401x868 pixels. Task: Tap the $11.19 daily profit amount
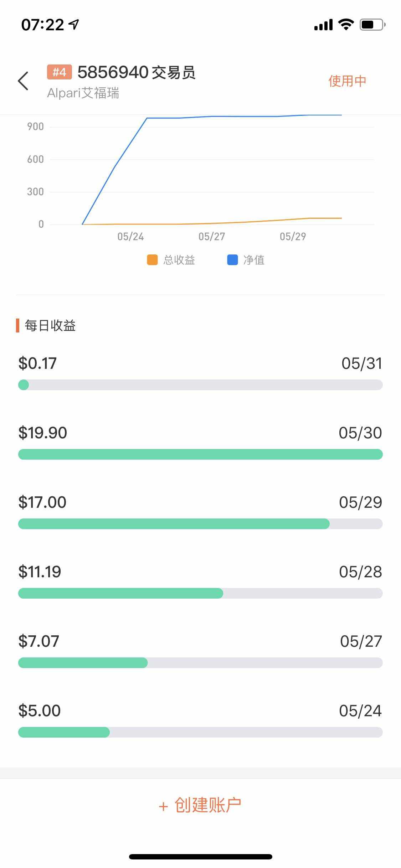[x=40, y=572]
